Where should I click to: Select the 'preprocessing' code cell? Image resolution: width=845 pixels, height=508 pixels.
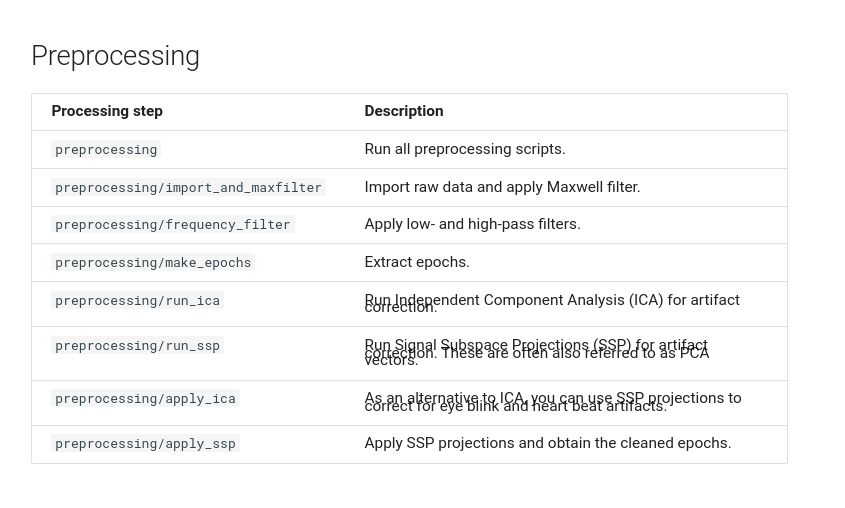106,150
